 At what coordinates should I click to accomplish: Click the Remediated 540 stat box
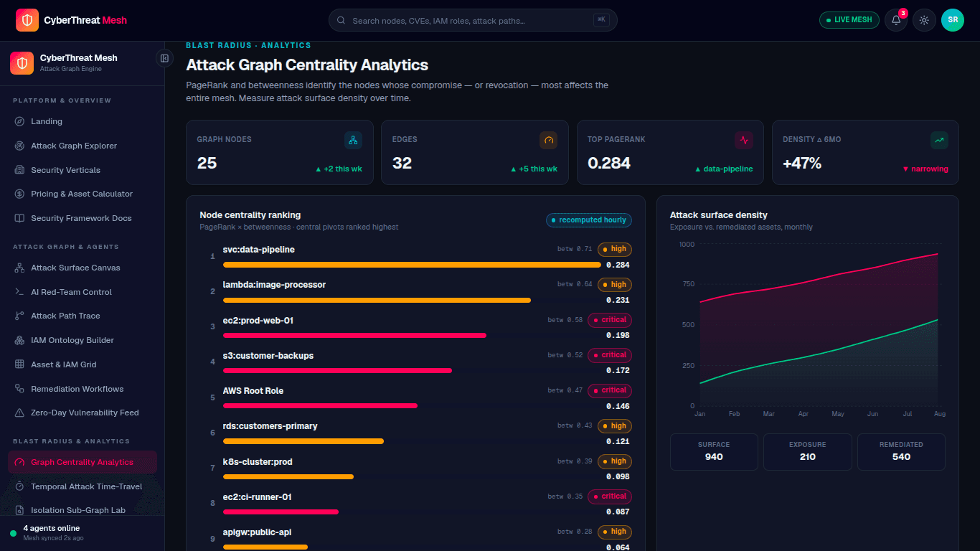click(x=901, y=452)
